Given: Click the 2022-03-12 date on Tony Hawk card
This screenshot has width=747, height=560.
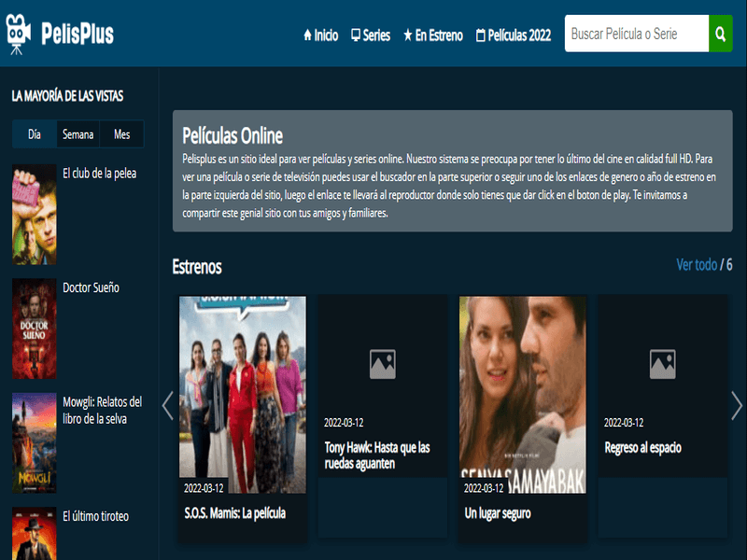Looking at the screenshot, I should (344, 423).
